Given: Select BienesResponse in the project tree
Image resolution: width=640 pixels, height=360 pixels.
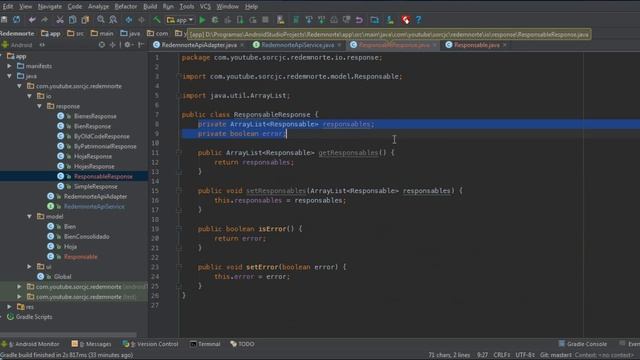Looking at the screenshot, I should point(95,116).
